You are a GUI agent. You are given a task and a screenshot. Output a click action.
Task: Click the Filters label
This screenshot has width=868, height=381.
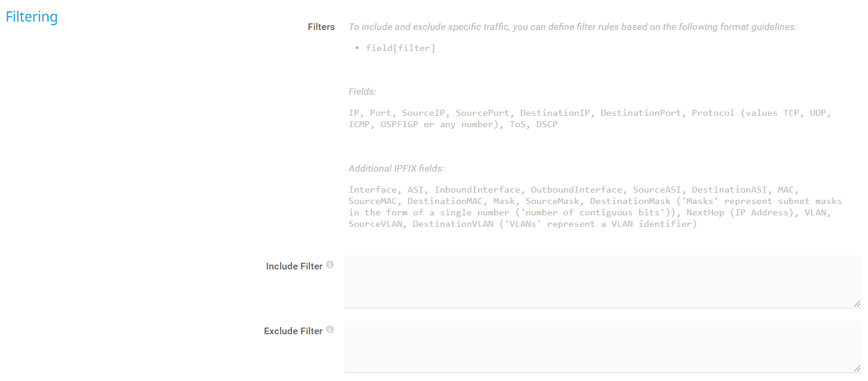[x=321, y=27]
